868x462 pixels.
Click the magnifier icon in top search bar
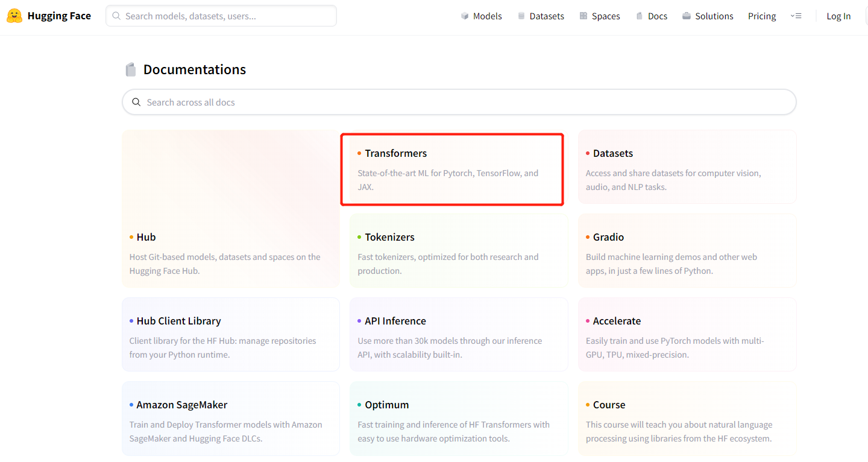tap(116, 16)
